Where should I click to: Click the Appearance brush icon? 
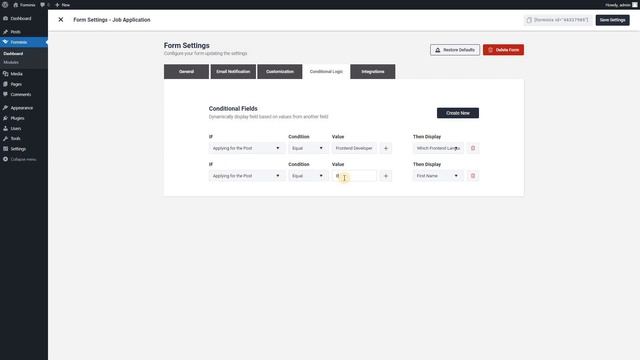tap(5, 108)
